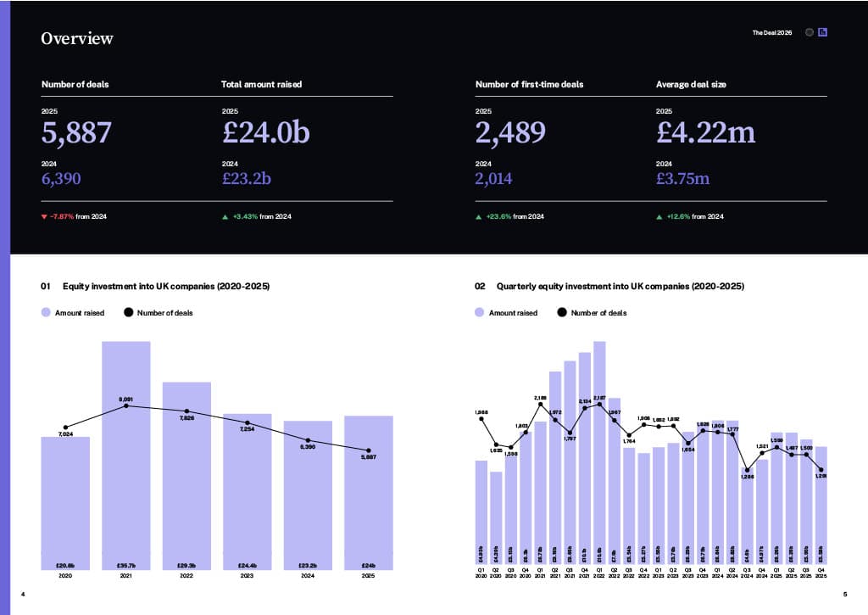868x615 pixels.
Task: Select the 2025 bar in chart 01
Action: click(x=369, y=492)
